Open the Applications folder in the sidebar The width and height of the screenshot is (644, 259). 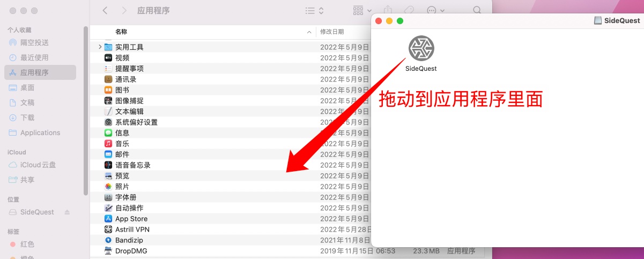pyautogui.click(x=40, y=132)
